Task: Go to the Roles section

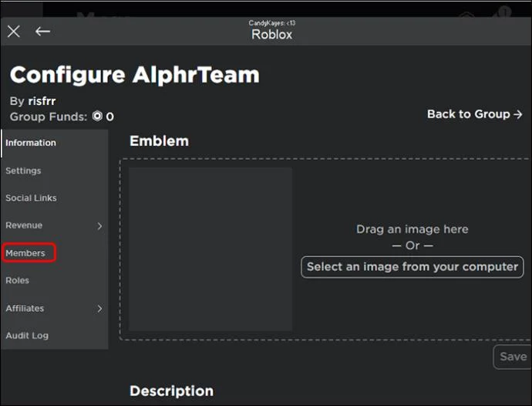Action: (x=55, y=281)
